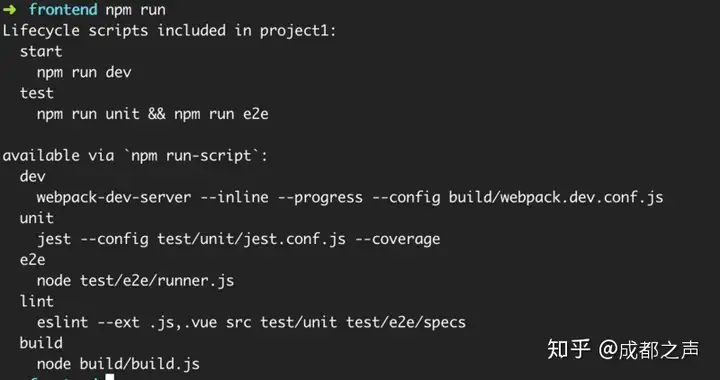Click the 'npm run dev' command line
Image resolution: width=720 pixels, height=380 pixels.
[84, 73]
